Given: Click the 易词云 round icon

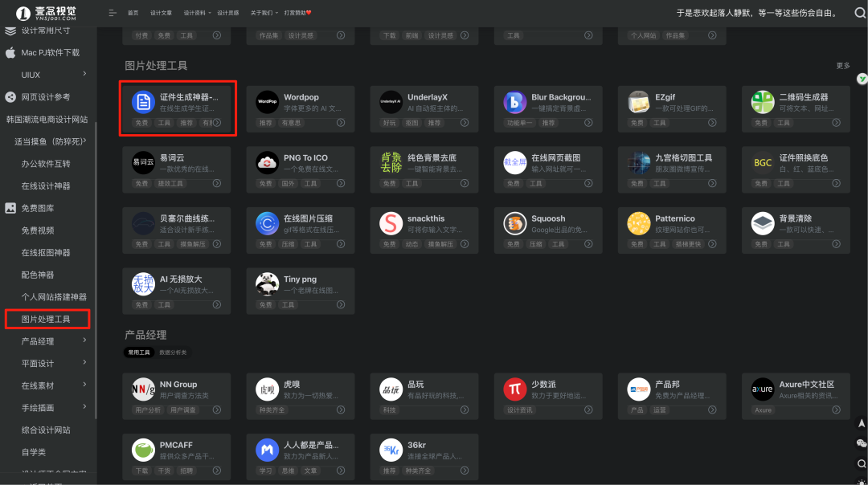Looking at the screenshot, I should click(x=143, y=162).
